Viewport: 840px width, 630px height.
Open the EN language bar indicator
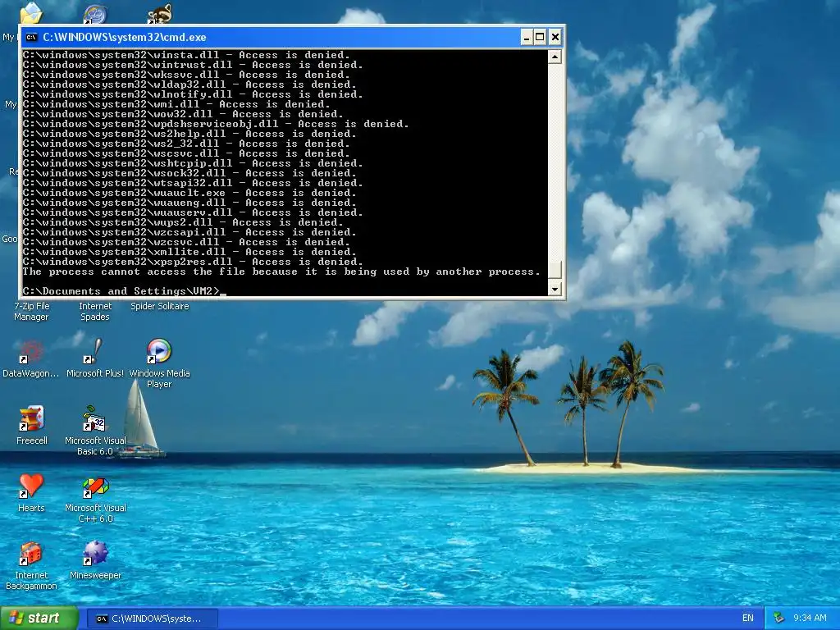point(748,618)
